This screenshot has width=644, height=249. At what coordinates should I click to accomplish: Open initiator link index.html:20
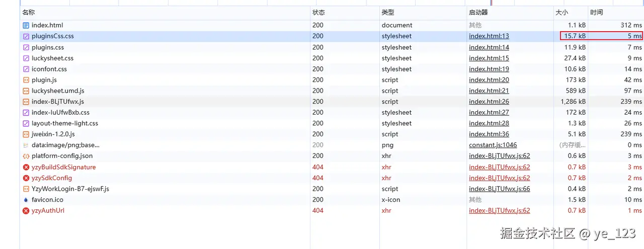tap(489, 80)
